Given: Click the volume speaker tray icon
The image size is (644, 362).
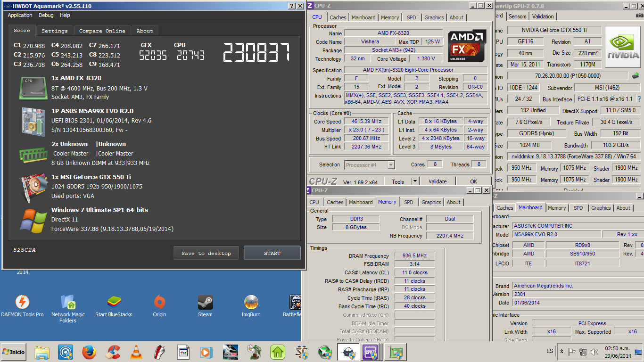Looking at the screenshot, I should [595, 352].
